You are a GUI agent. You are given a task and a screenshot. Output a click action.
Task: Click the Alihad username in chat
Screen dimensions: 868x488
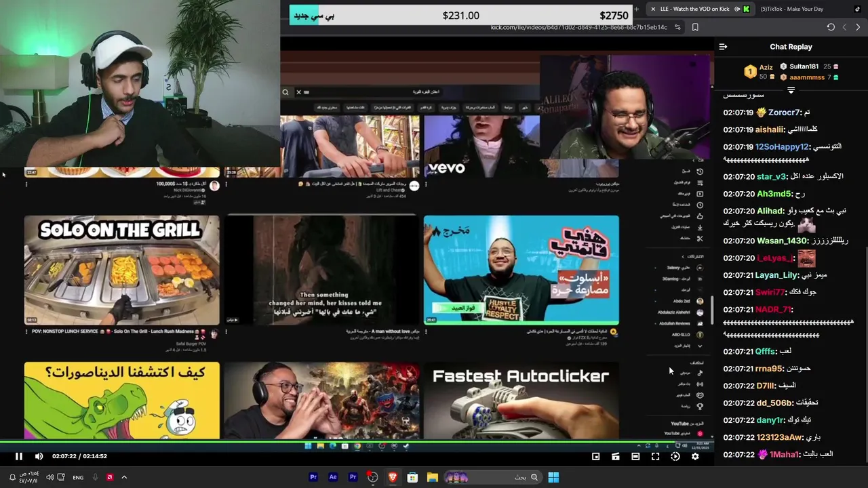(x=770, y=211)
